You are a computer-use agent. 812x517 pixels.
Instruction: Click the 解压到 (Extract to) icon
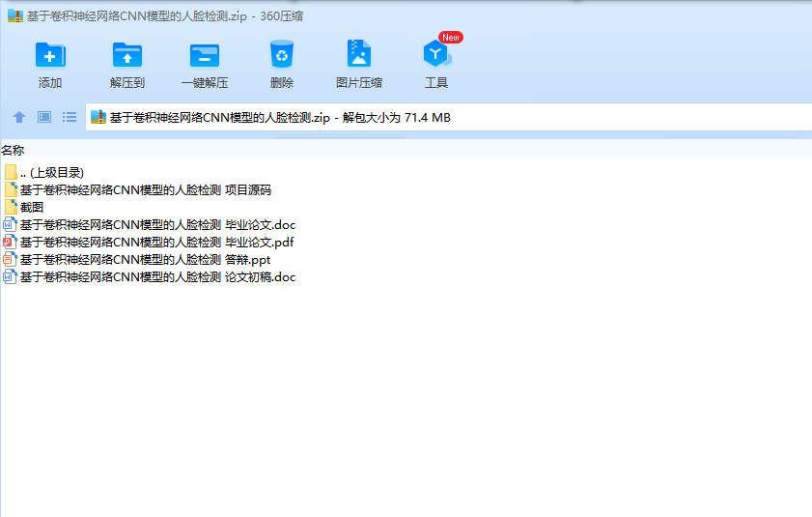click(126, 55)
